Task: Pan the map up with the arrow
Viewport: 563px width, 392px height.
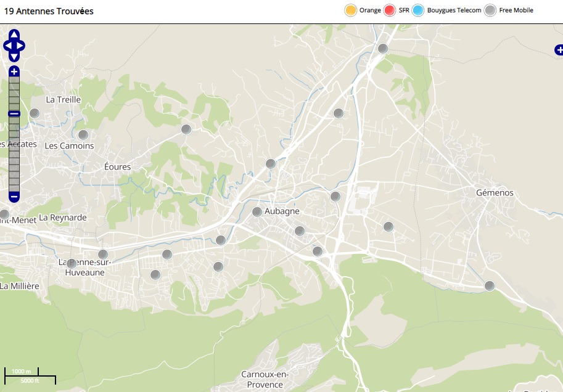Action: [x=14, y=35]
